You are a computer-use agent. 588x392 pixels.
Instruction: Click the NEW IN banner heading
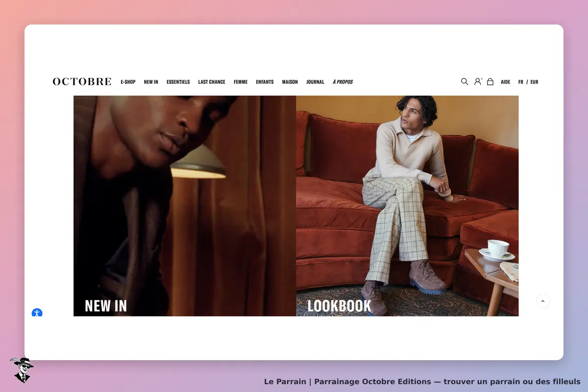pyautogui.click(x=106, y=306)
